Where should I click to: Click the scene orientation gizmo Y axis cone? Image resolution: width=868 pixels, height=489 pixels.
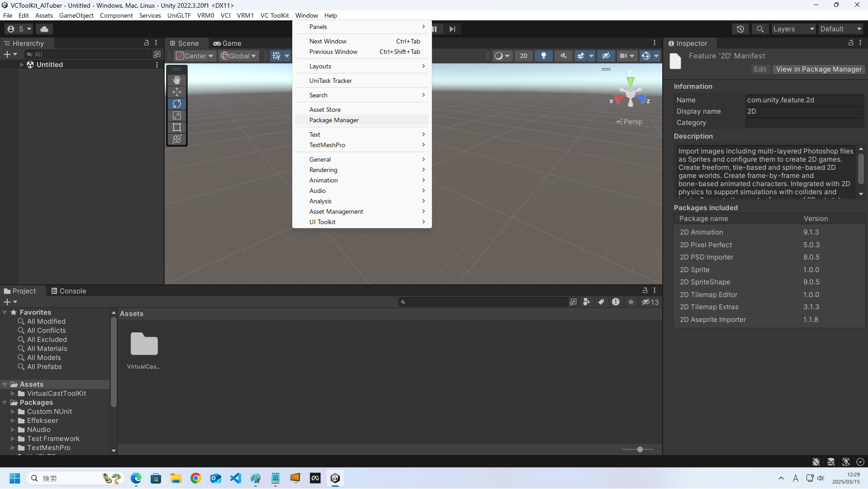pyautogui.click(x=630, y=81)
